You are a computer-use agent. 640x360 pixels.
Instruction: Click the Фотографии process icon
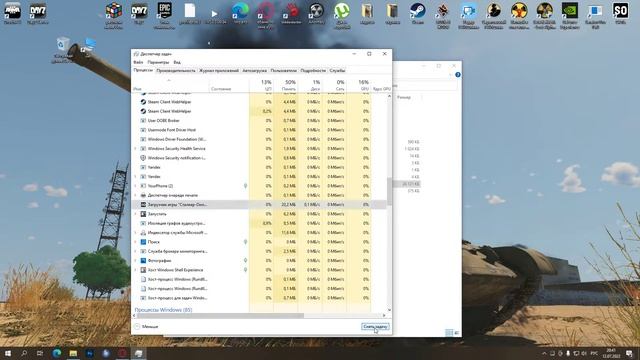pyautogui.click(x=143, y=260)
